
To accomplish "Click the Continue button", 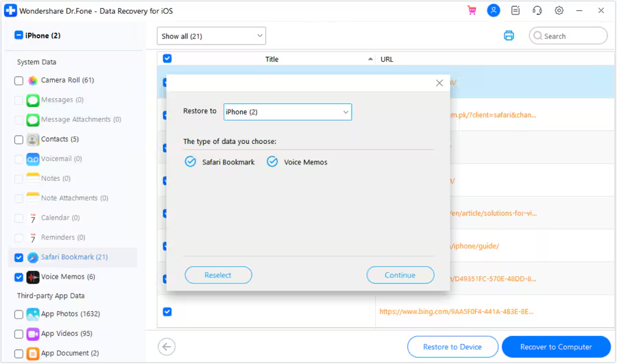I will tap(400, 275).
